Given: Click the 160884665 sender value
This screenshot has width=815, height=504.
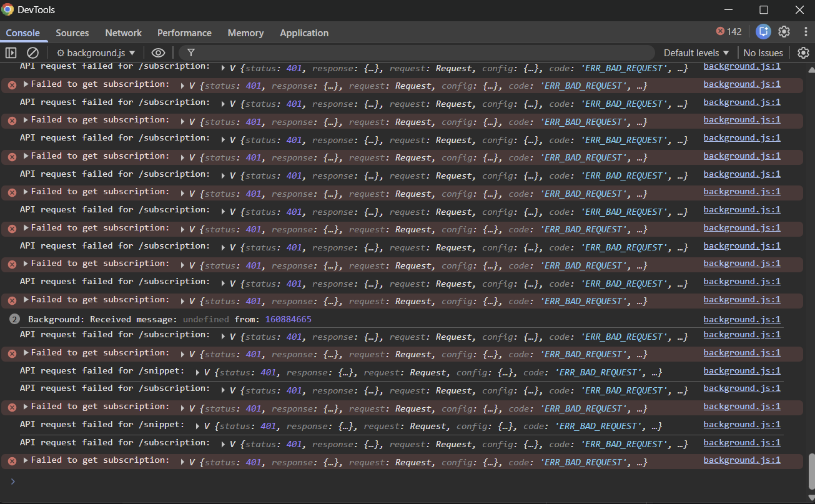Looking at the screenshot, I should pyautogui.click(x=289, y=320).
